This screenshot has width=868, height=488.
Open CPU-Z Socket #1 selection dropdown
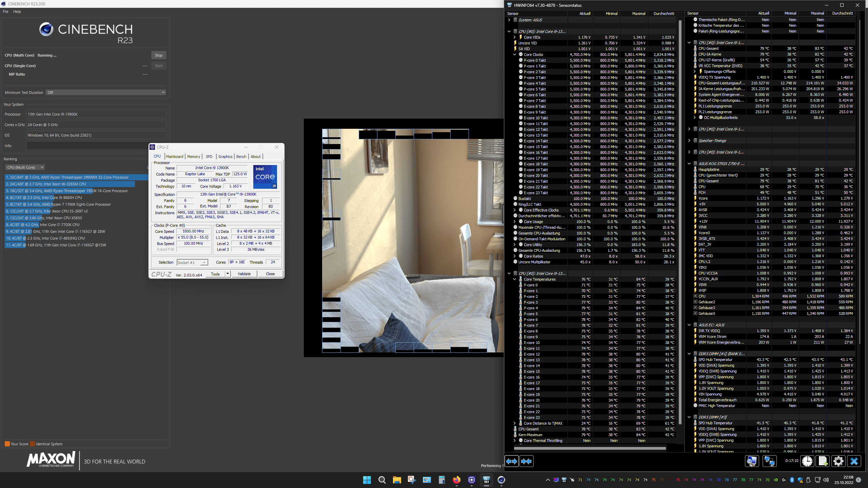pyautogui.click(x=192, y=263)
